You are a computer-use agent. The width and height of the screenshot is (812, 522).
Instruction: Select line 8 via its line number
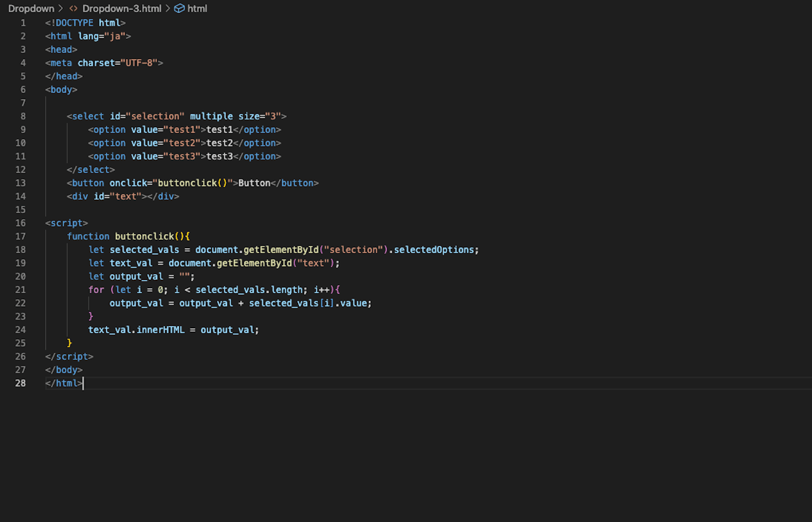coord(23,116)
